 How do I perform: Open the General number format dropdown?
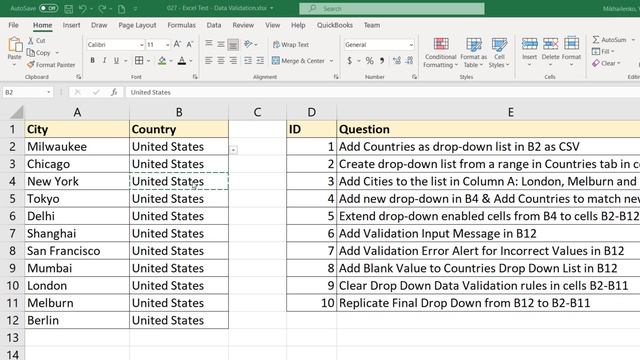[x=411, y=44]
